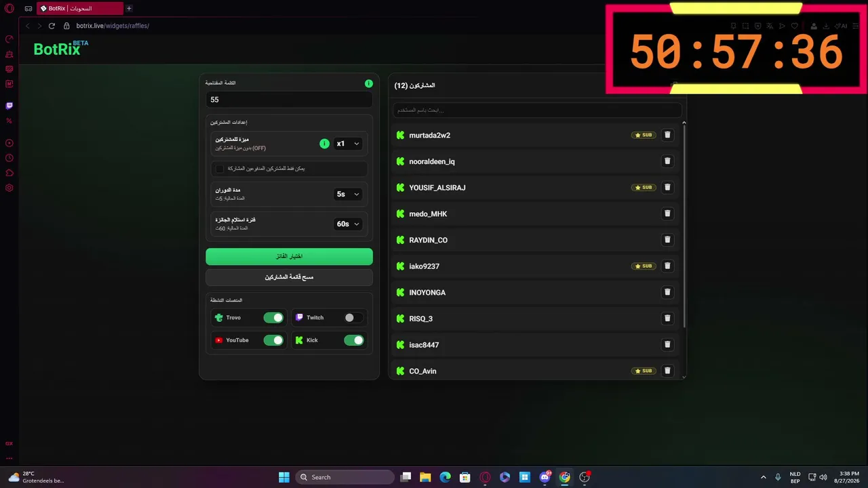Image resolution: width=868 pixels, height=488 pixels.
Task: Go back with browser back arrow
Action: [27, 26]
